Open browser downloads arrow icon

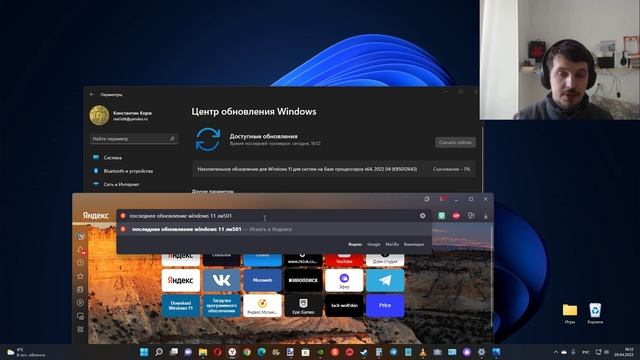486,216
